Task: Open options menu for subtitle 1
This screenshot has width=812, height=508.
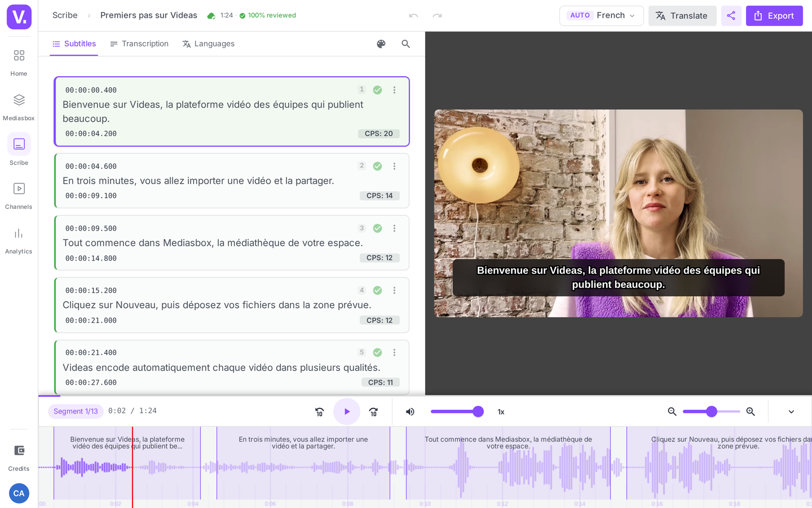Action: pyautogui.click(x=394, y=90)
